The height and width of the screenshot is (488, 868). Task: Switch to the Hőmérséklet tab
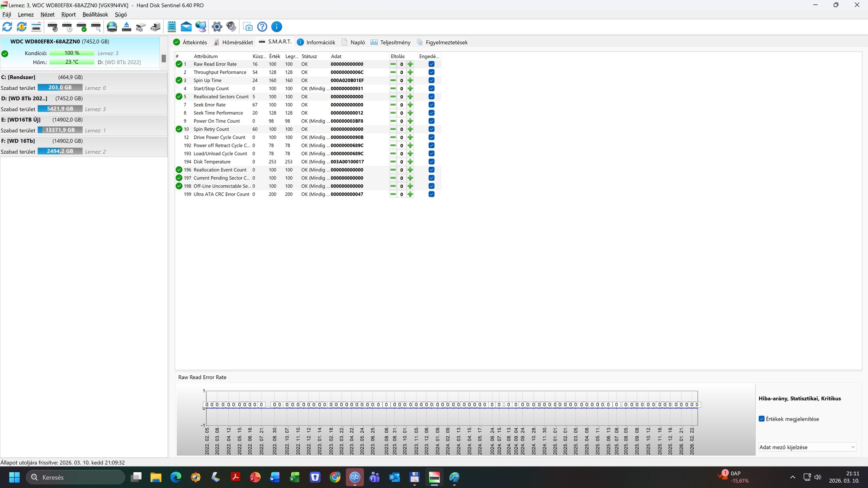click(233, 42)
